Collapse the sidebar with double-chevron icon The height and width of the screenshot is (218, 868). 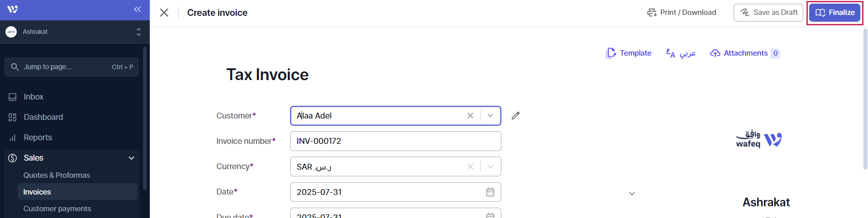[x=137, y=9]
